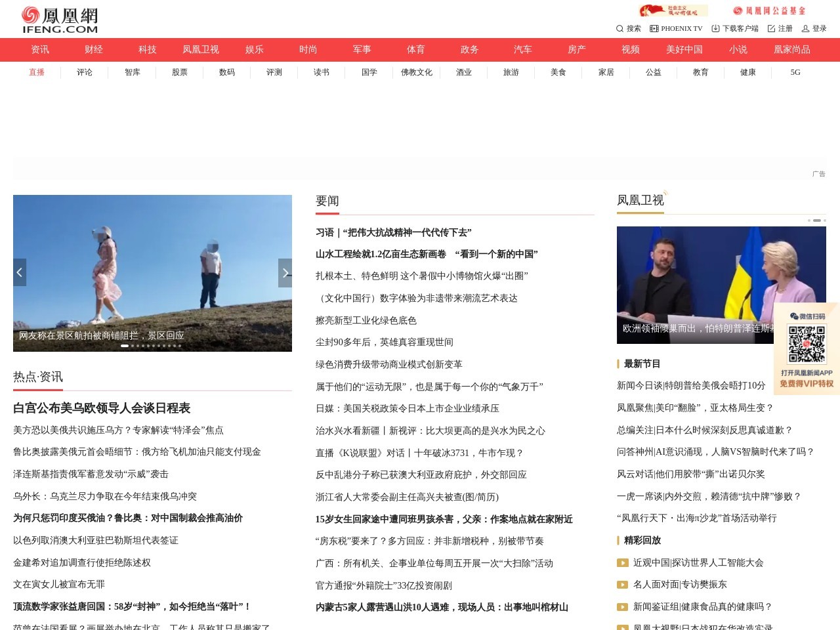
Task: Show the next slide in the image carousel
Action: [285, 272]
